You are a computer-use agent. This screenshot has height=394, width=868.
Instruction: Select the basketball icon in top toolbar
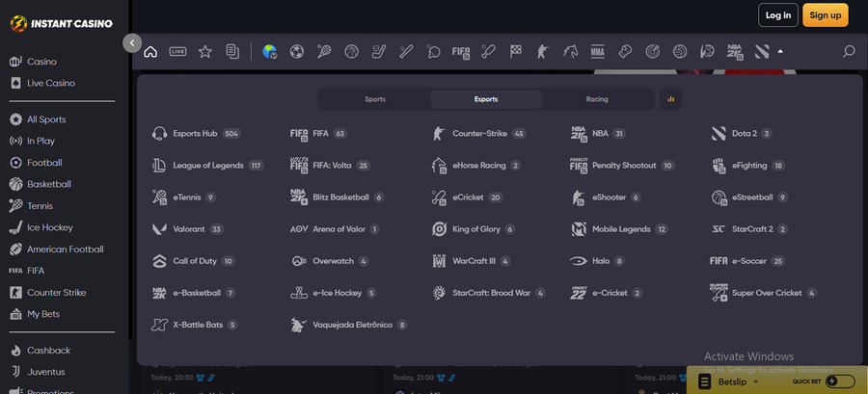(x=351, y=51)
